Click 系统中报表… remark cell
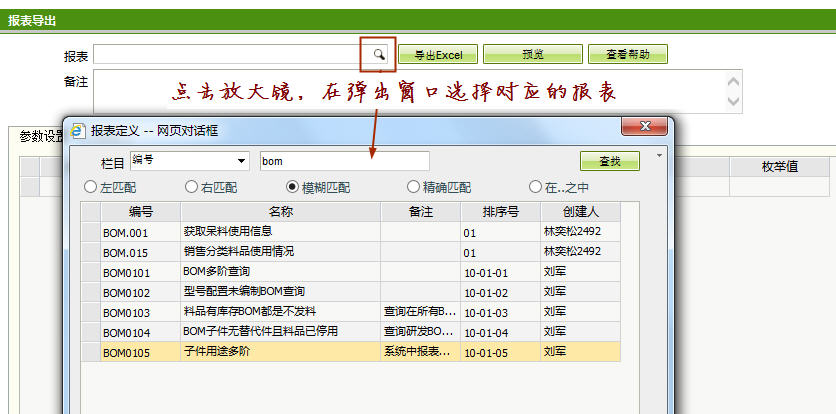Image resolution: width=836 pixels, height=414 pixels. (421, 352)
